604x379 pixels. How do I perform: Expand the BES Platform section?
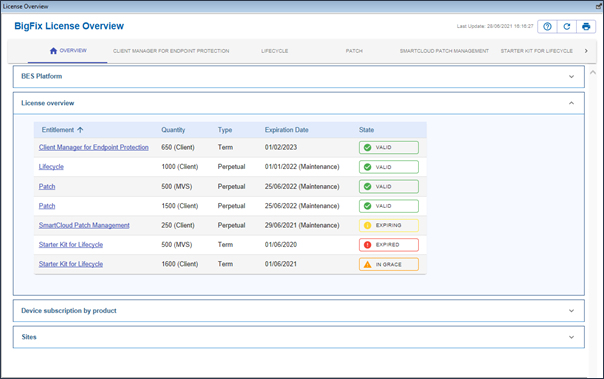click(571, 77)
